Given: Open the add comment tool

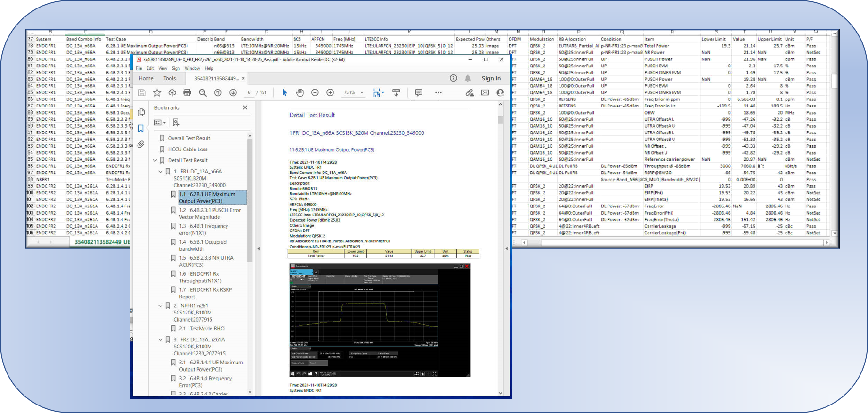Looking at the screenshot, I should (x=418, y=93).
